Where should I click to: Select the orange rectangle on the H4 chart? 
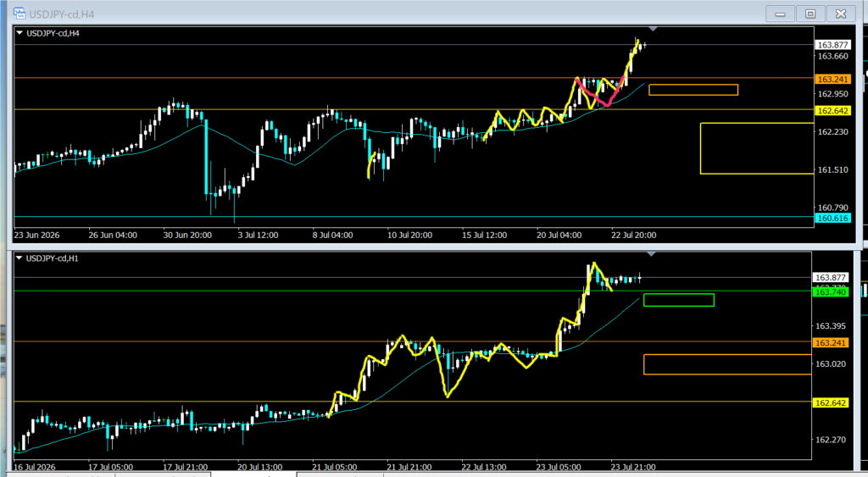(693, 90)
